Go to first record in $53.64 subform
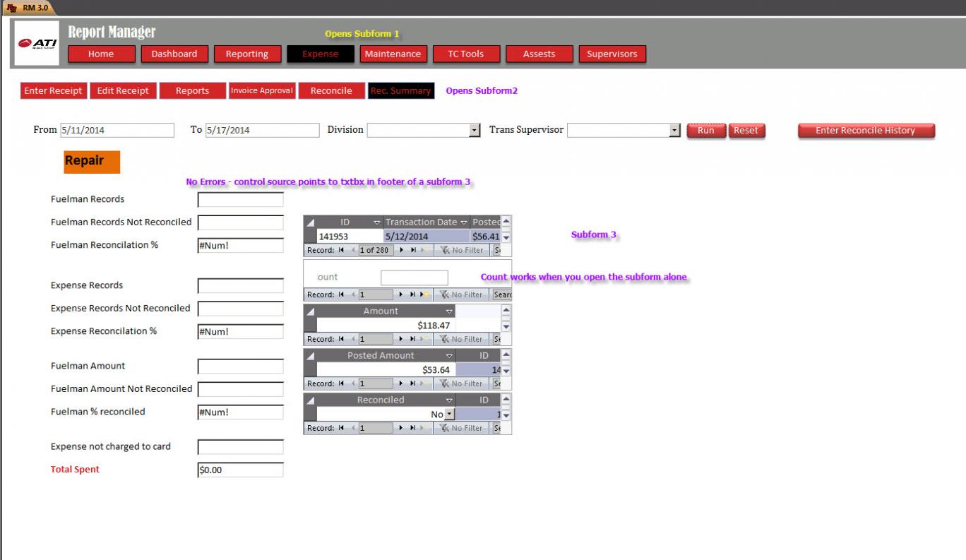 click(340, 383)
